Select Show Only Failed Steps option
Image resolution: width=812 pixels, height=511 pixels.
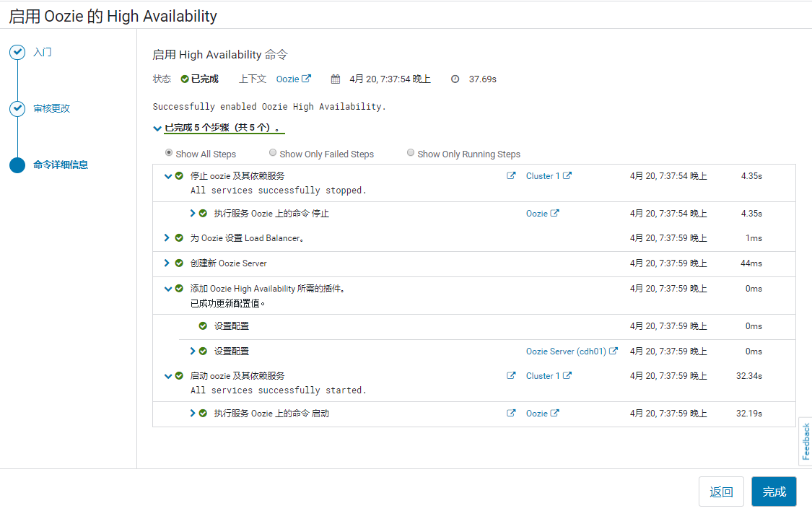(273, 153)
